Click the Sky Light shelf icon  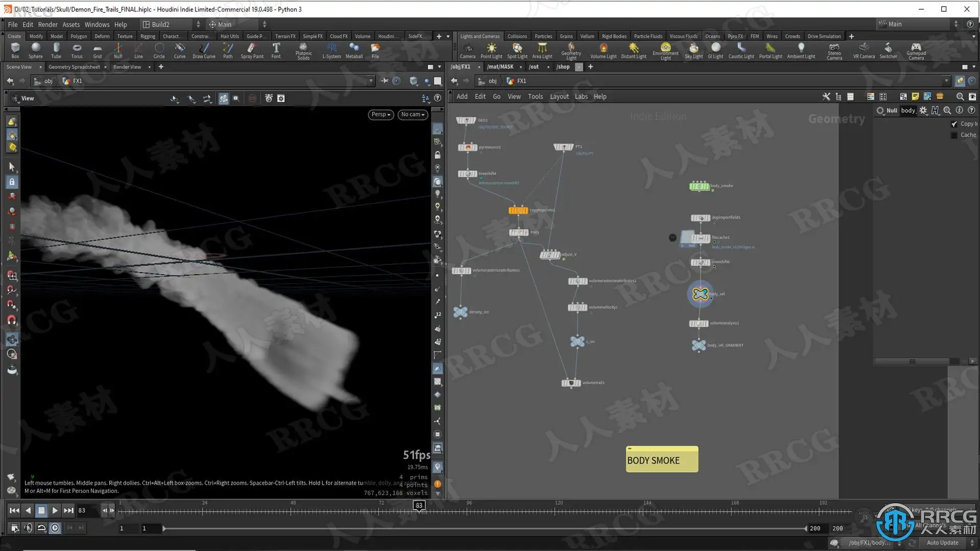pos(694,49)
